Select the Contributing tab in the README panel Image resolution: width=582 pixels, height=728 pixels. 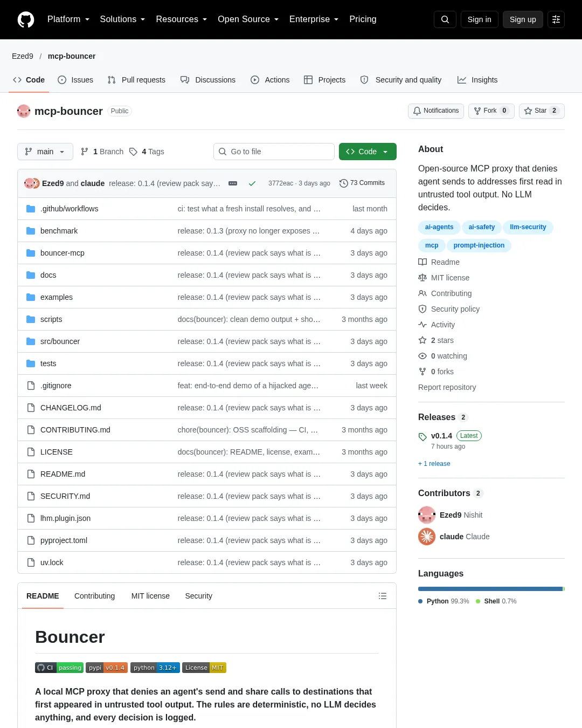pyautogui.click(x=95, y=596)
